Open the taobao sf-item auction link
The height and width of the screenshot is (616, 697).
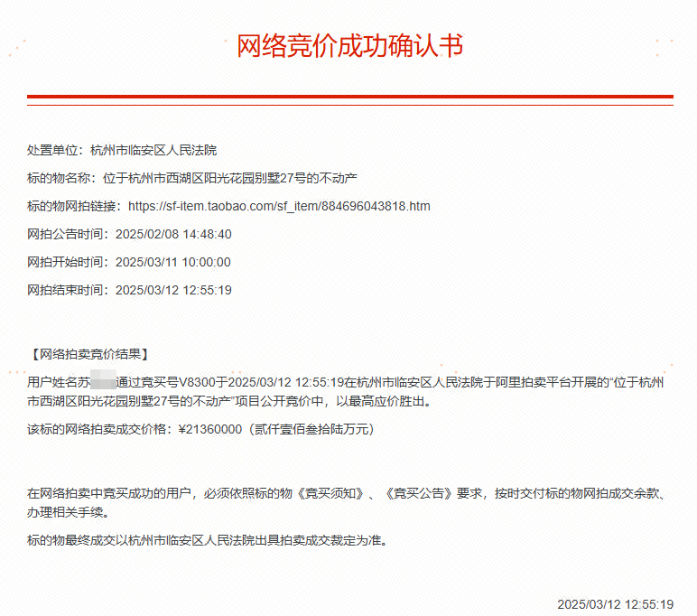pos(279,206)
